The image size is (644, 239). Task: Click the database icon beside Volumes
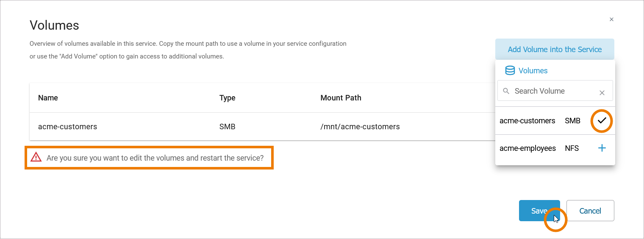tap(510, 71)
